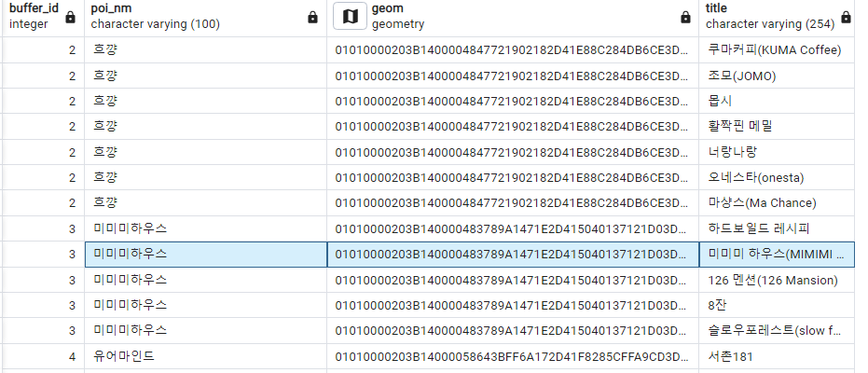This screenshot has width=868, height=373.
Task: Select geom hex value in onesta row
Action: click(x=512, y=177)
